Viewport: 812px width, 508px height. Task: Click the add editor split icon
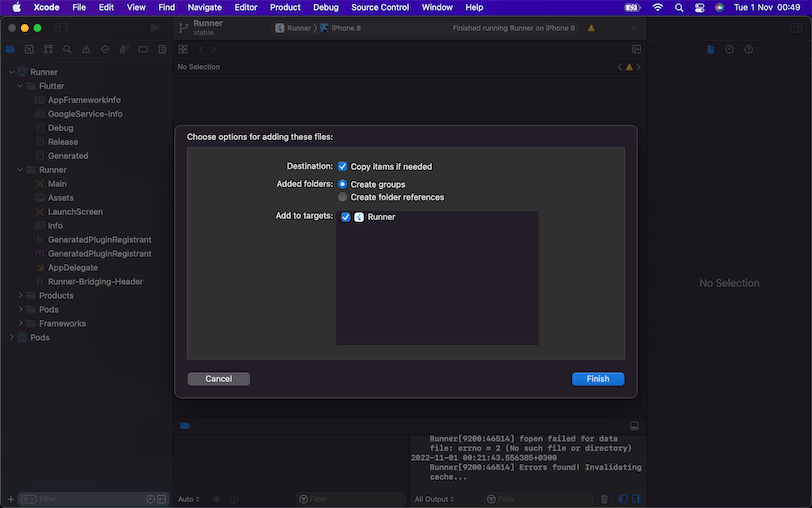(x=636, y=49)
